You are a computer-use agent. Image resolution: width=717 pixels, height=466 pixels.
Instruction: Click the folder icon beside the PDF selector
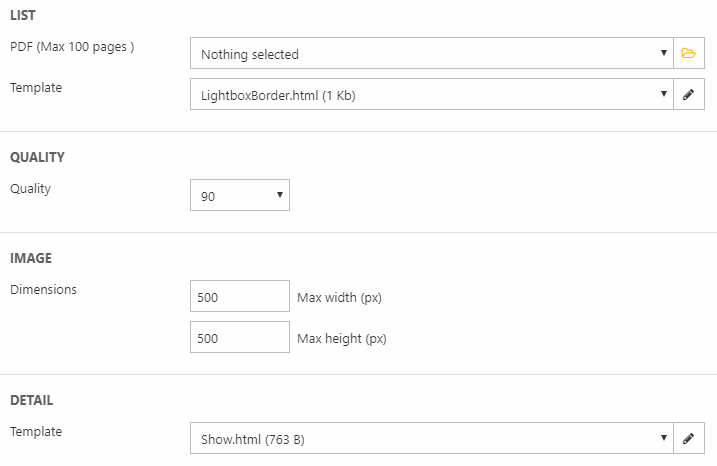coord(688,54)
